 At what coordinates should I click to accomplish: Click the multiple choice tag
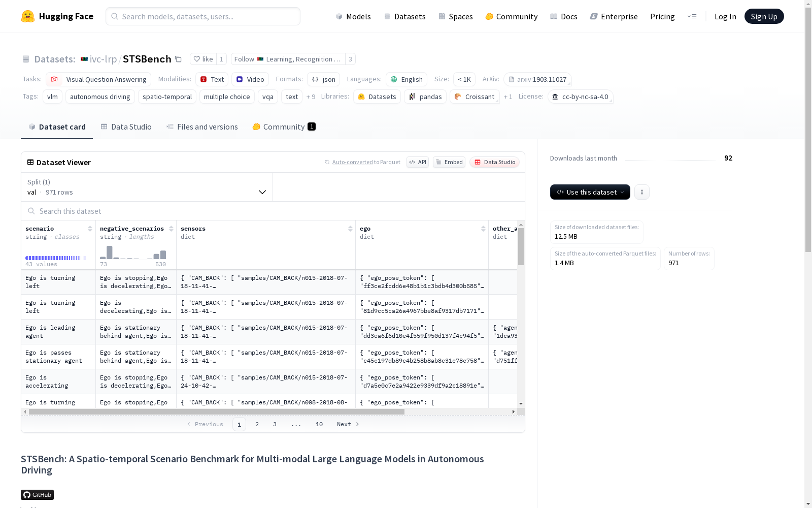click(227, 97)
